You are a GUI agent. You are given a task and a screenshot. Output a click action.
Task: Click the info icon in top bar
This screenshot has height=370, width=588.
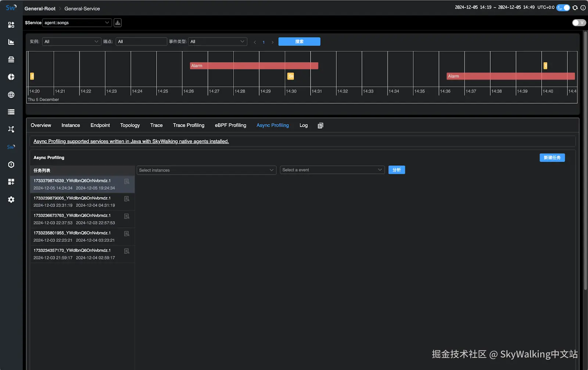coord(583,7)
